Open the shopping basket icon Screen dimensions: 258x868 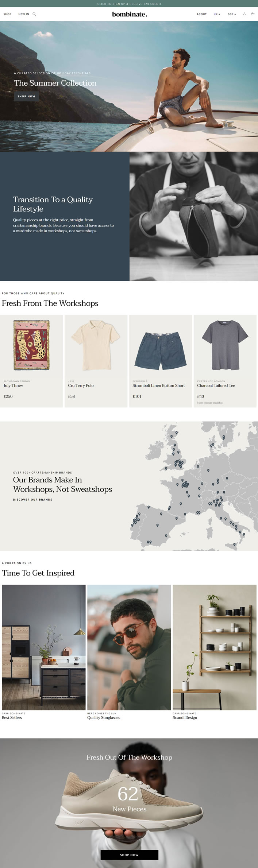pos(253,14)
